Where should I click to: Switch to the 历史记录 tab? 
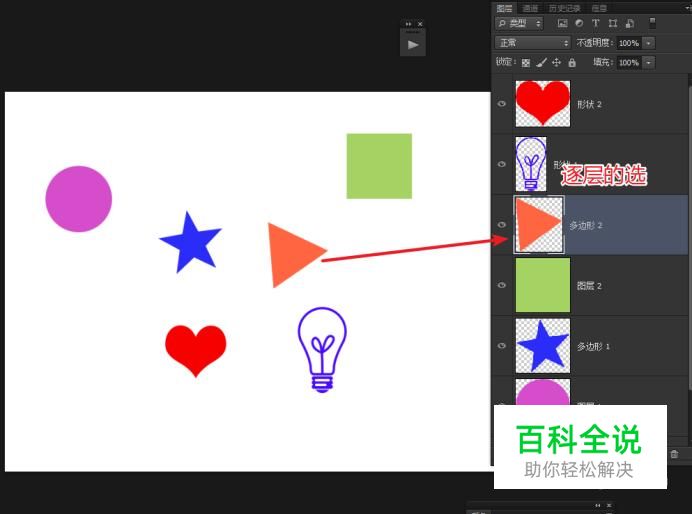pyautogui.click(x=564, y=8)
